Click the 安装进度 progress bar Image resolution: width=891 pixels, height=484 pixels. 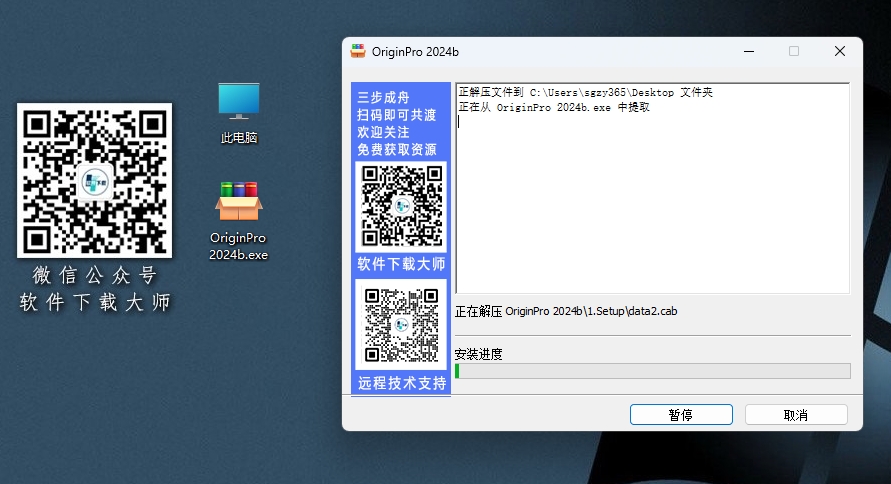[652, 371]
